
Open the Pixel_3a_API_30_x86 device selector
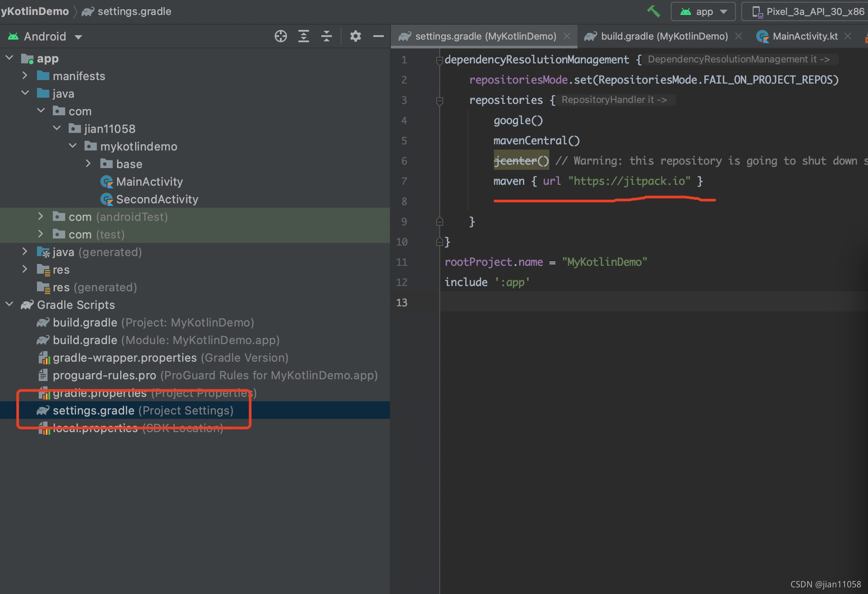(x=808, y=12)
